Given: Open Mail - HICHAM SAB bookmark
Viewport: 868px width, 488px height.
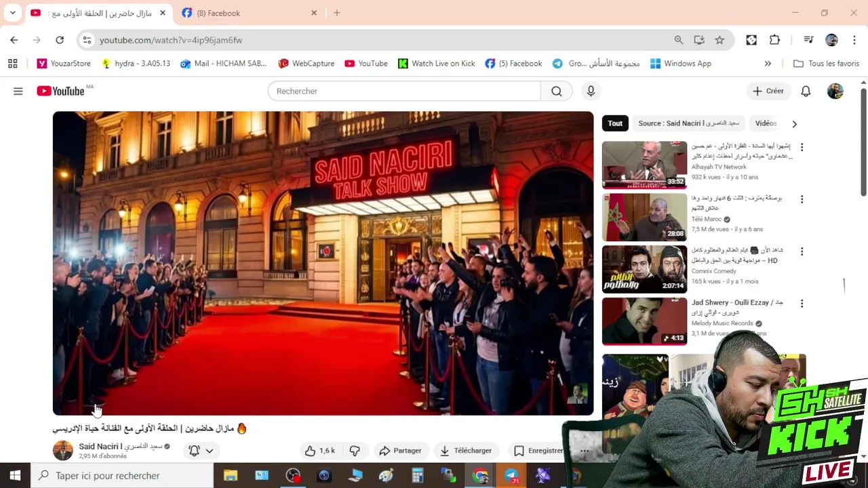Looking at the screenshot, I should pyautogui.click(x=223, y=64).
